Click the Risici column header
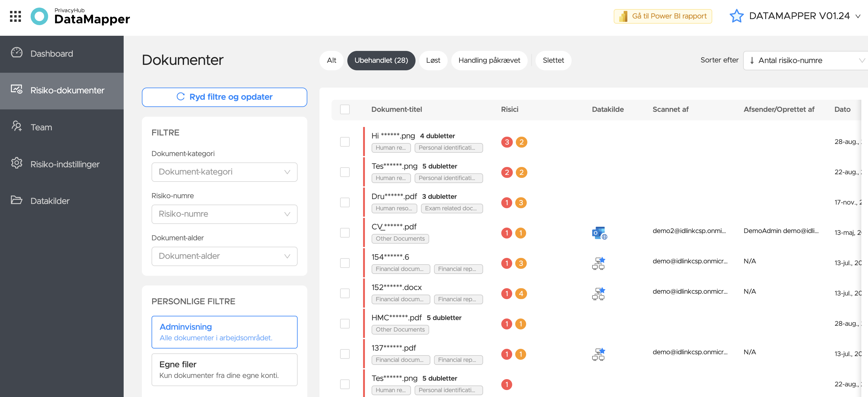Image resolution: width=868 pixels, height=397 pixels. click(x=509, y=109)
